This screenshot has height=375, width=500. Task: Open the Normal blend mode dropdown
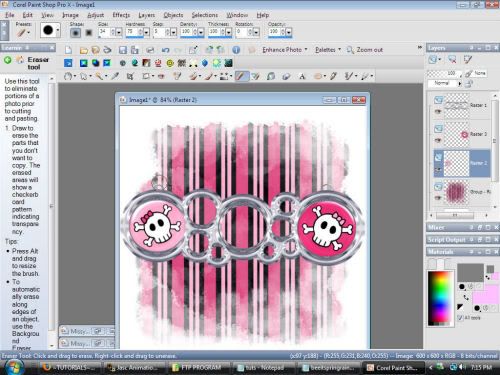click(445, 83)
